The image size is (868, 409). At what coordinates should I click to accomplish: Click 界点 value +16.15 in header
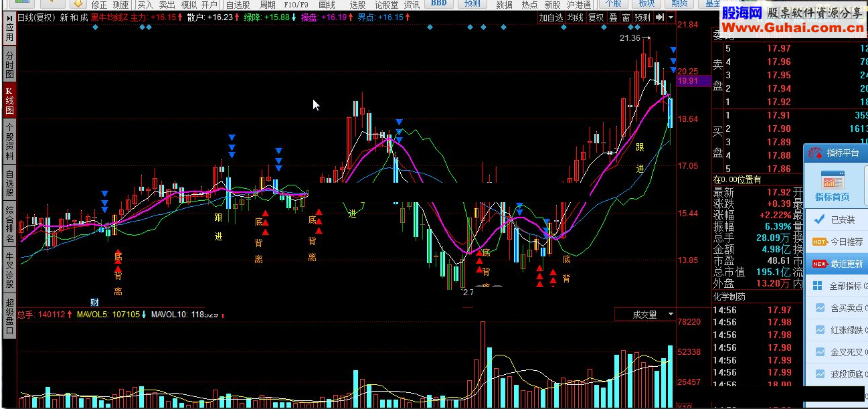(x=390, y=17)
